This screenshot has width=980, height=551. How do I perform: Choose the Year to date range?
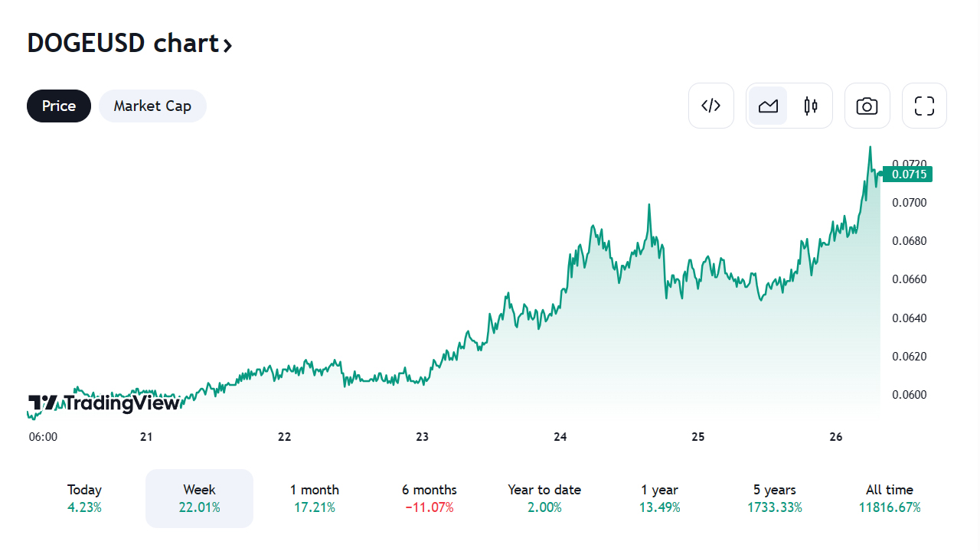pyautogui.click(x=544, y=498)
